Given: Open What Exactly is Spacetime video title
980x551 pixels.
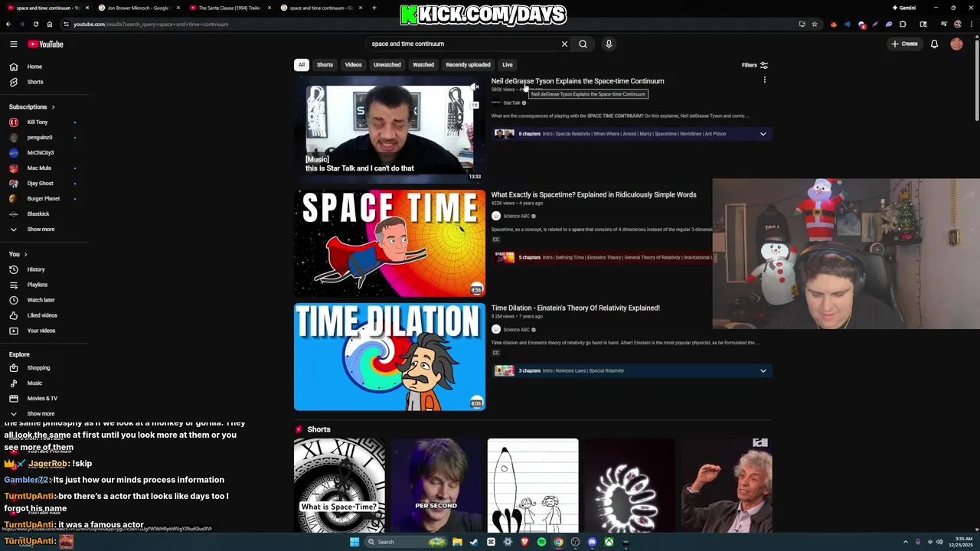Looking at the screenshot, I should pyautogui.click(x=593, y=195).
